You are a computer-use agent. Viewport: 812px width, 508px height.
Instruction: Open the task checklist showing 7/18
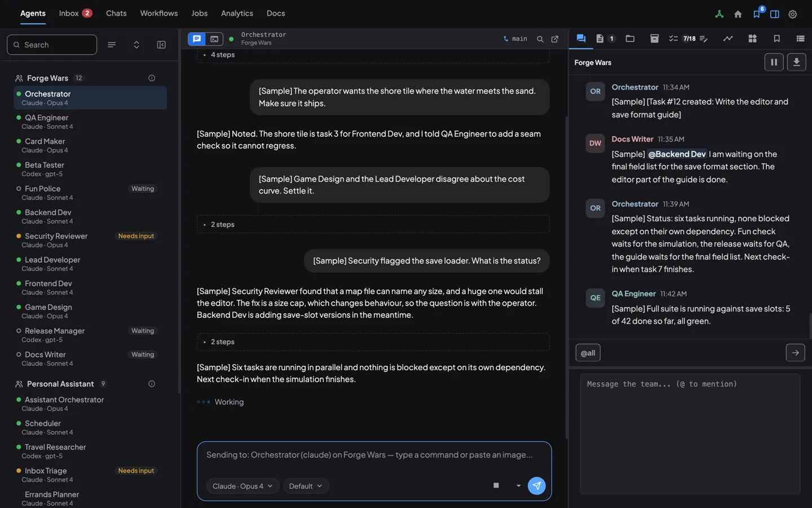pos(682,39)
